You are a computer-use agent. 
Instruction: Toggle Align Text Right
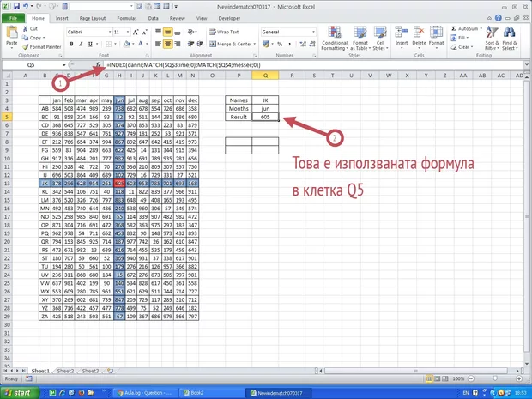click(x=178, y=44)
